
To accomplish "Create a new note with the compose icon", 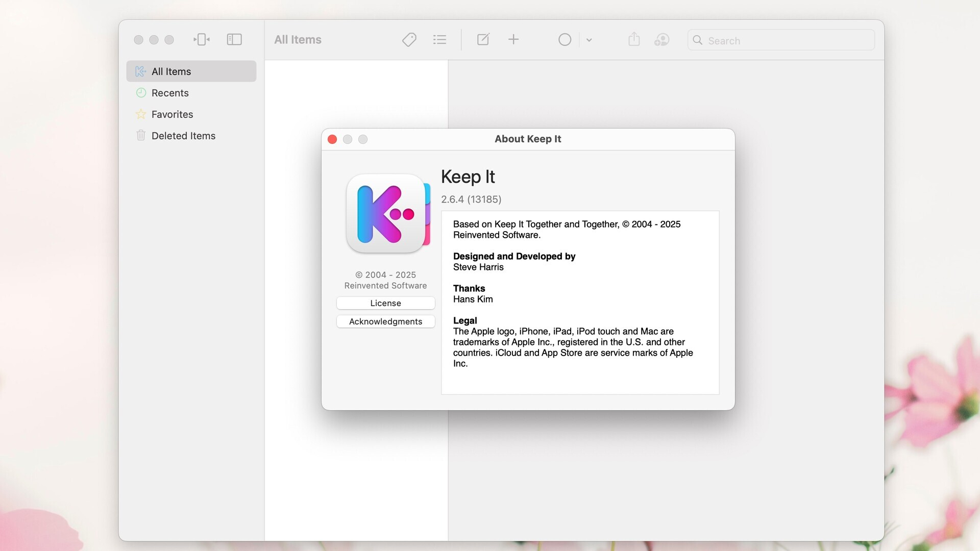I will [x=482, y=39].
